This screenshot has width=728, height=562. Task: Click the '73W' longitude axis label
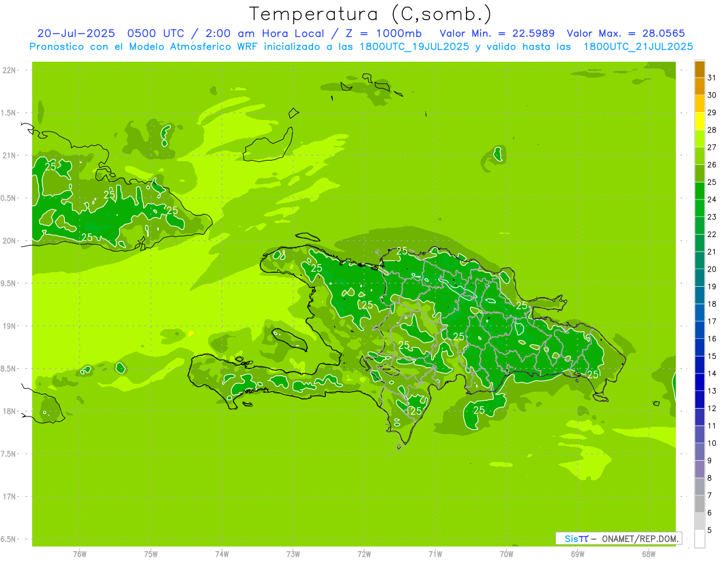point(293,554)
